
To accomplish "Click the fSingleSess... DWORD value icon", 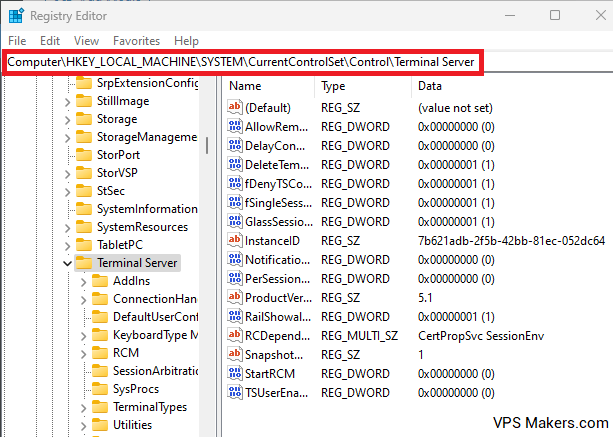I will coord(235,202).
